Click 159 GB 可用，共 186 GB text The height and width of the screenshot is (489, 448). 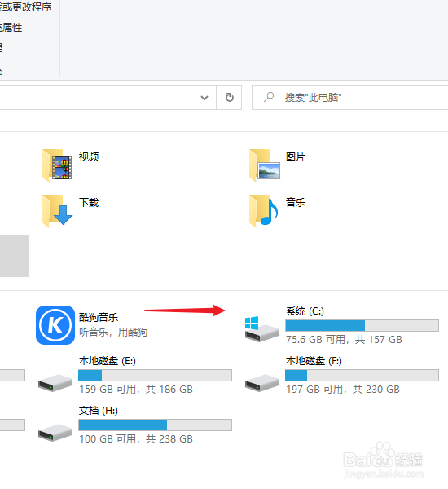pos(136,390)
